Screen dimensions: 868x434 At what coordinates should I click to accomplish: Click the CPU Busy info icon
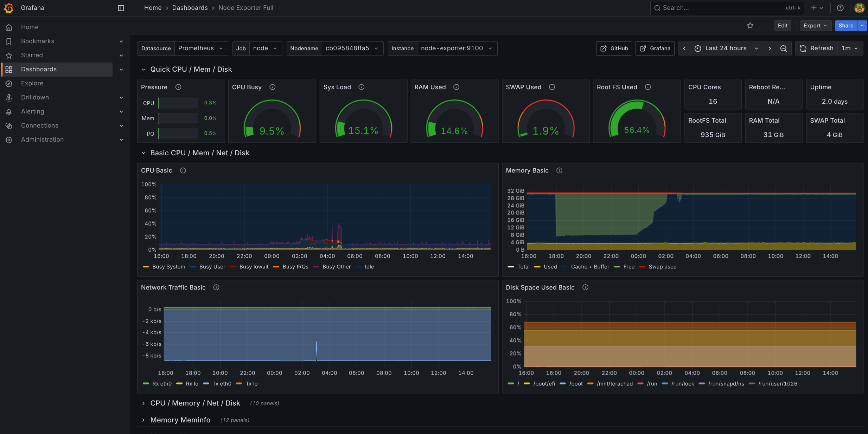(x=272, y=87)
